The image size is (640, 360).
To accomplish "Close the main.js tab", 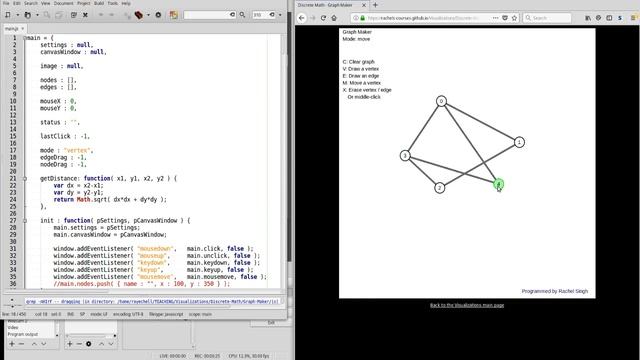I will pyautogui.click(x=22, y=29).
